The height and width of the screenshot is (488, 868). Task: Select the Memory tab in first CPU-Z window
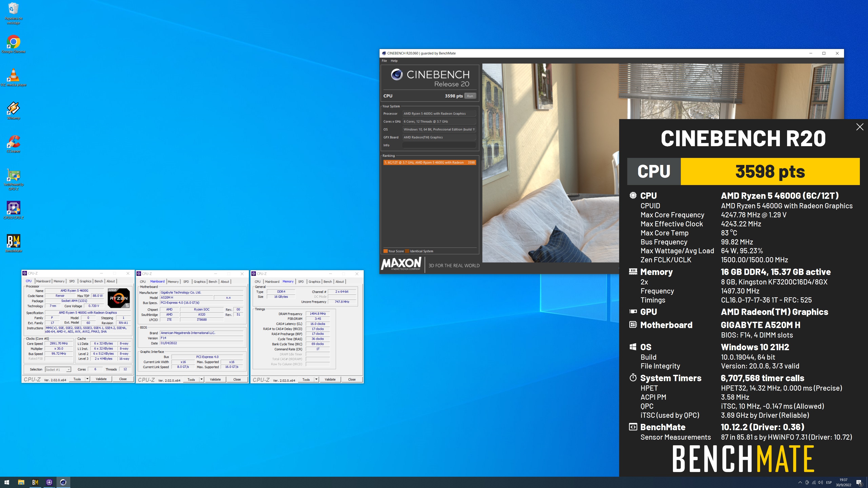click(x=59, y=281)
